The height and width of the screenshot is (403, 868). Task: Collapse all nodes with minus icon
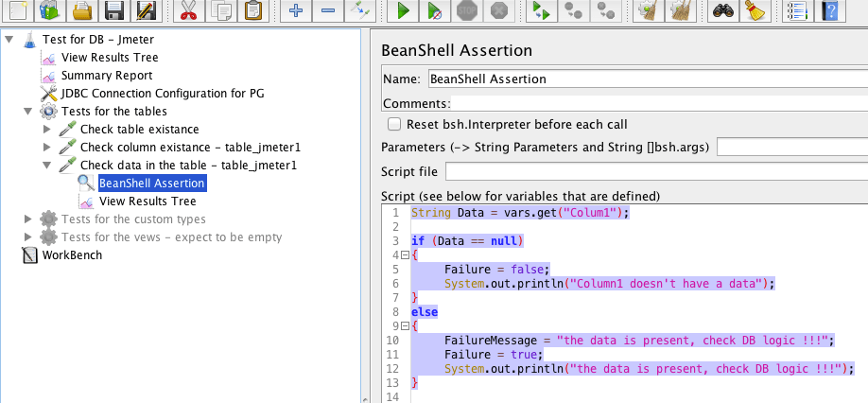pos(328,10)
